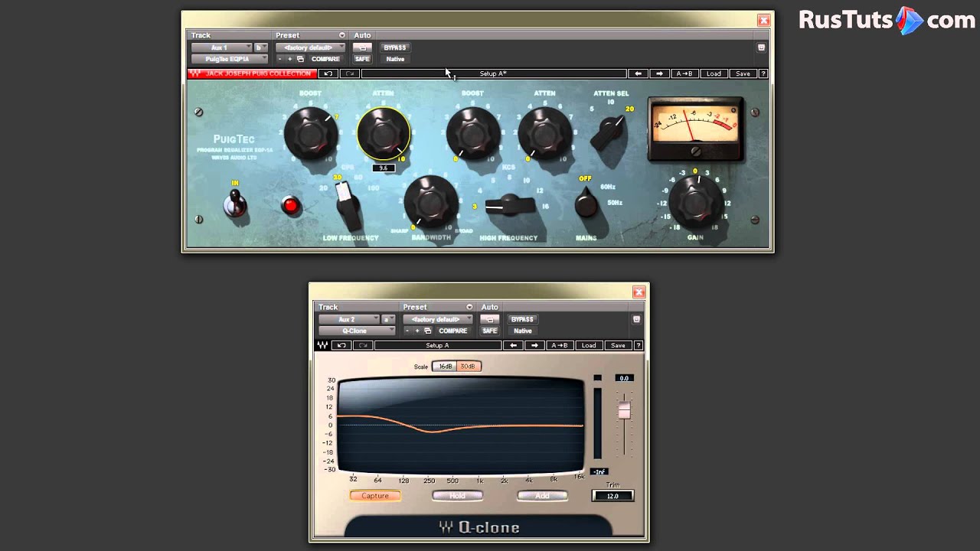Click preset minus icon in Q-Clone header
This screenshot has height=551, width=980.
407,331
